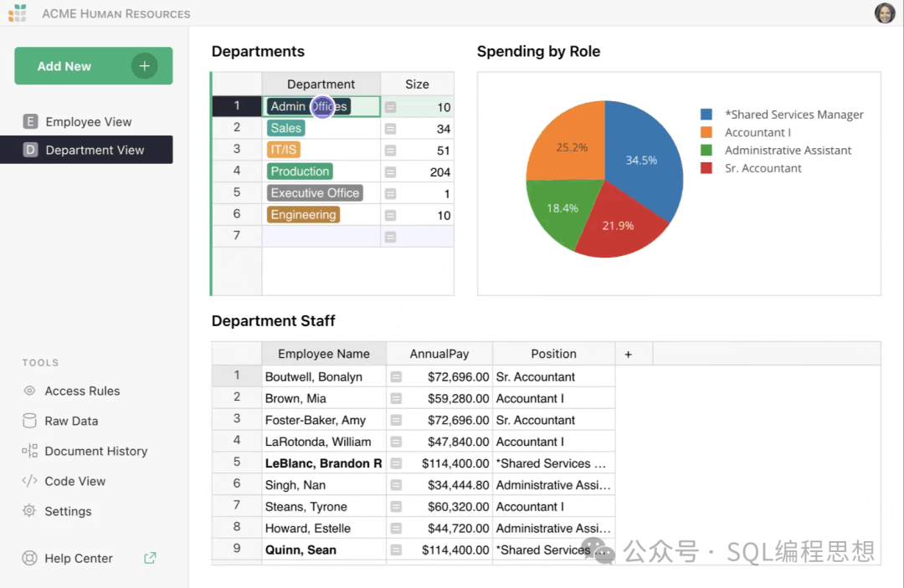The image size is (904, 588).
Task: Click the Department column header
Action: tap(321, 84)
